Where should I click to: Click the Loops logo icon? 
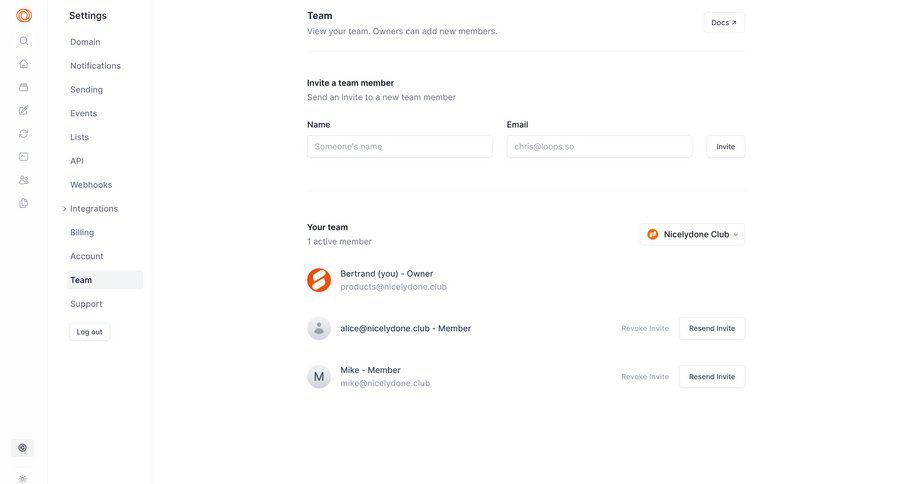coord(24,15)
